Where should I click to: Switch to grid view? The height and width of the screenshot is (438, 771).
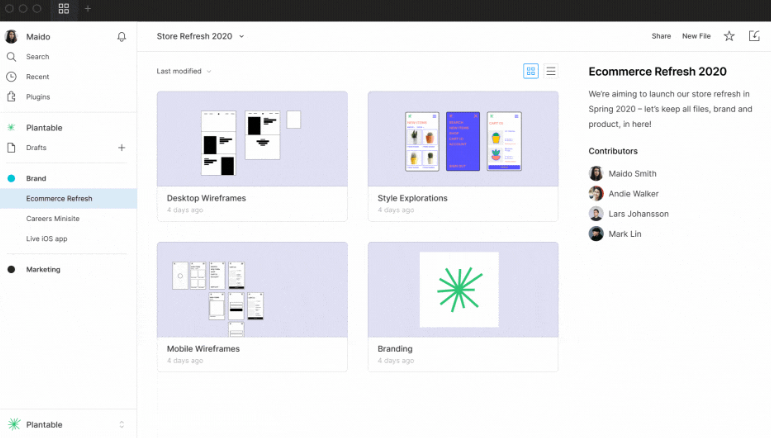531,71
